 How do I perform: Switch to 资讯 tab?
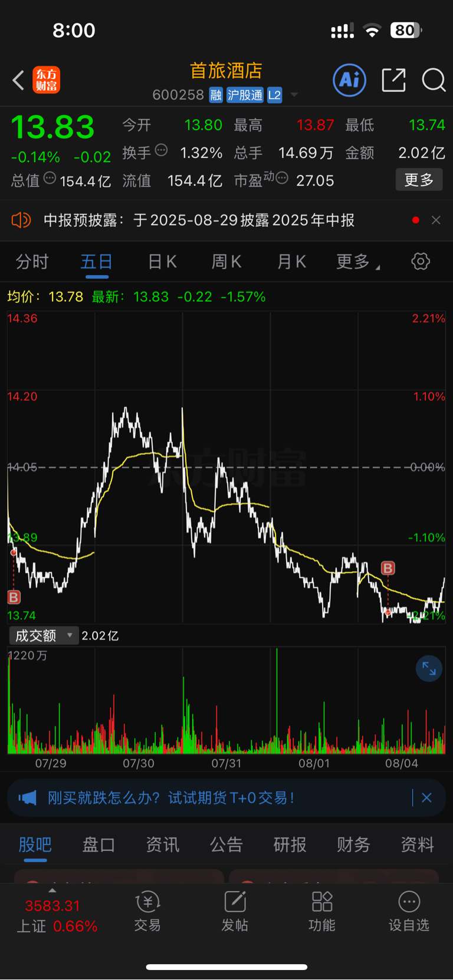162,844
